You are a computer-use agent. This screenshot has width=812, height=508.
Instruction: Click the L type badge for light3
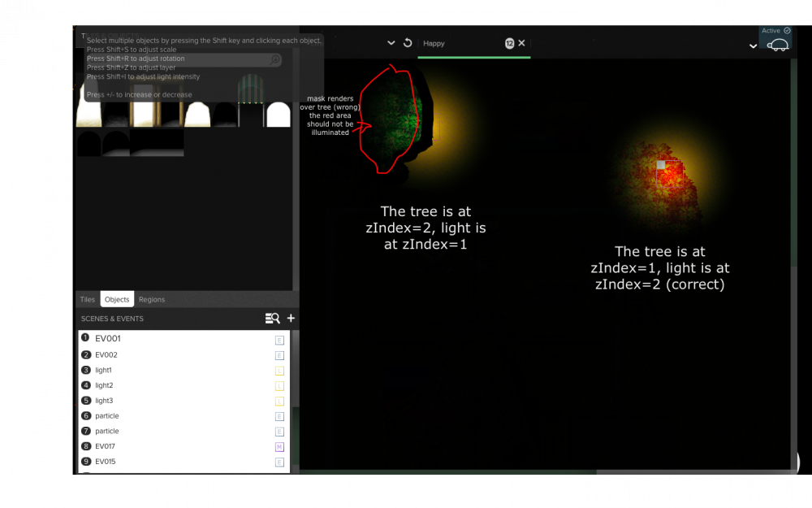pyautogui.click(x=279, y=402)
